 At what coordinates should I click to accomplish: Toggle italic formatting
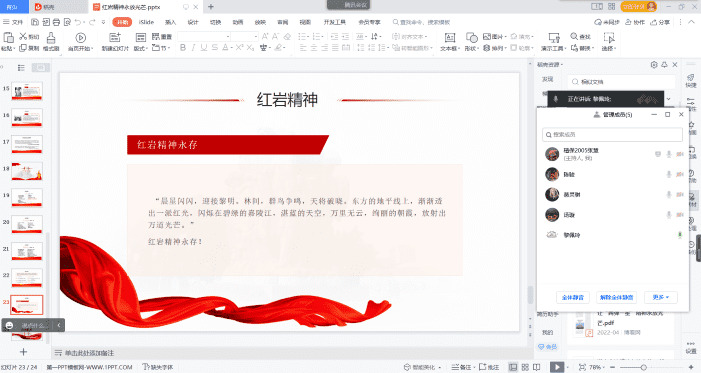[x=193, y=47]
